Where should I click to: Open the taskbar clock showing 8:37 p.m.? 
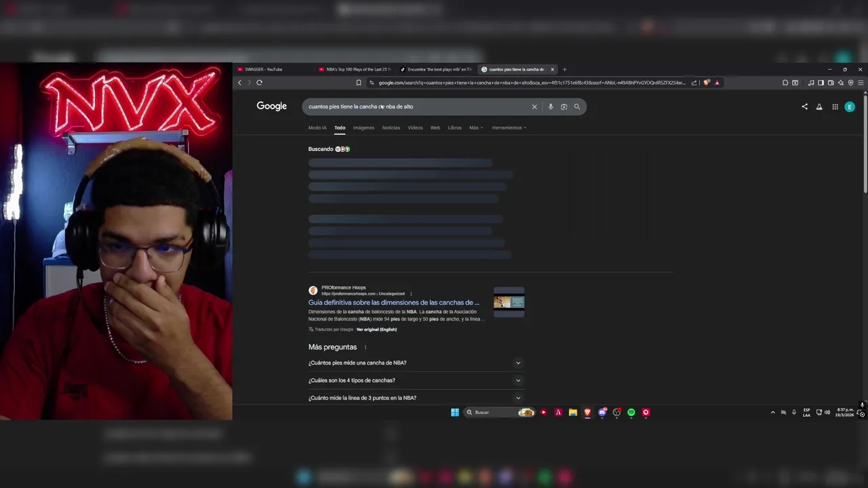tap(846, 412)
